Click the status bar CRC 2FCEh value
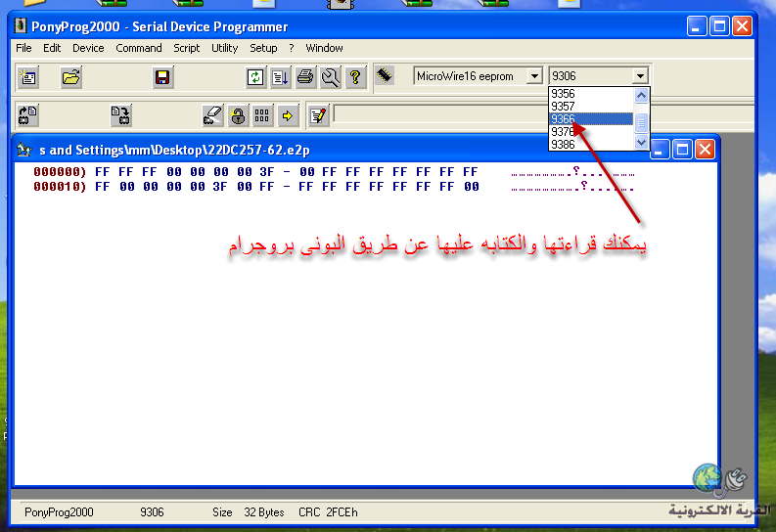Screen dimensions: 776x532 click(328, 512)
